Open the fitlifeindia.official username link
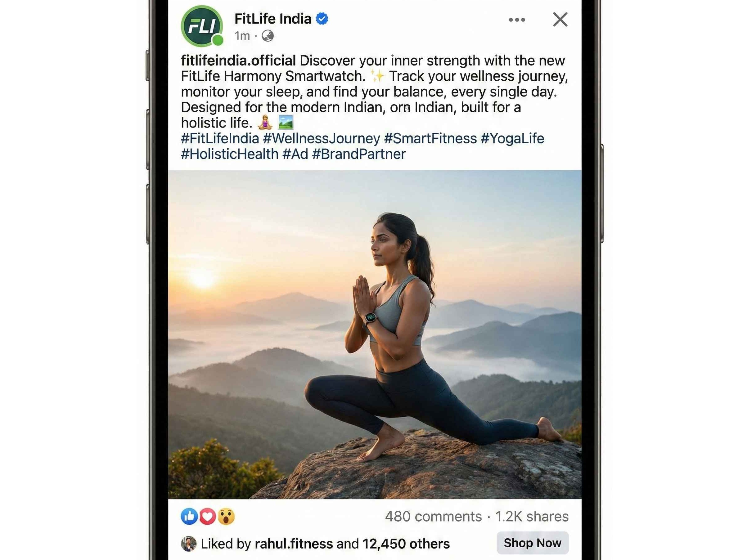Viewport: 747px width, 560px height. pyautogui.click(x=238, y=61)
